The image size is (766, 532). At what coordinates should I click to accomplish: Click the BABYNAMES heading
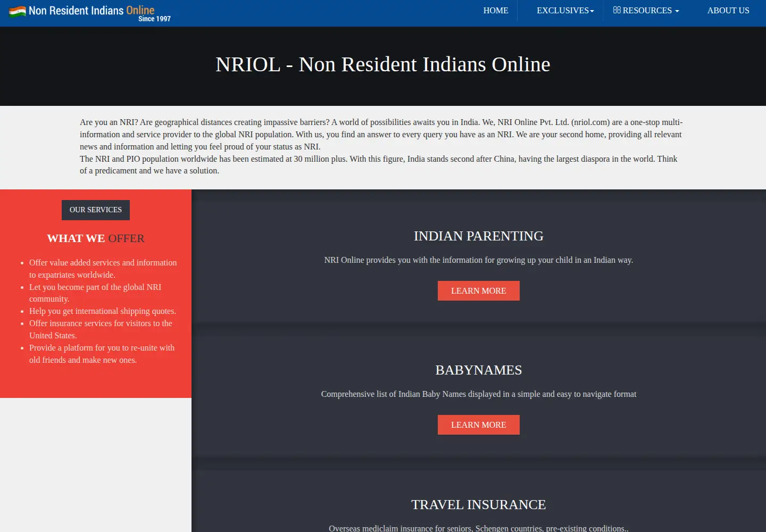pyautogui.click(x=479, y=370)
